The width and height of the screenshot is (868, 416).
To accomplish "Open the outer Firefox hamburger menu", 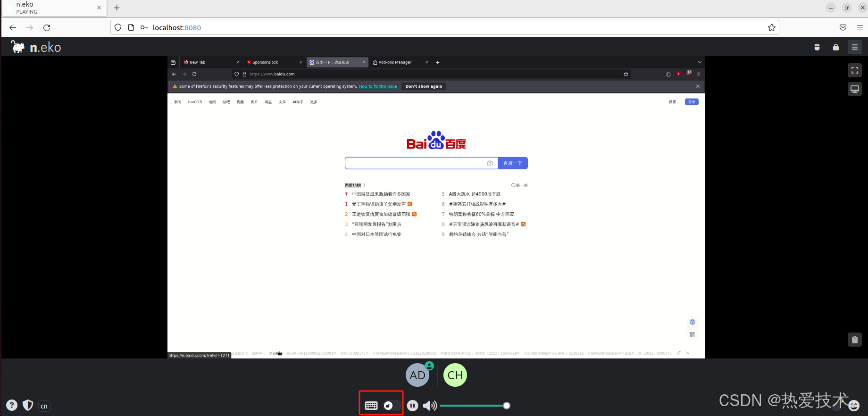I will coord(860,27).
